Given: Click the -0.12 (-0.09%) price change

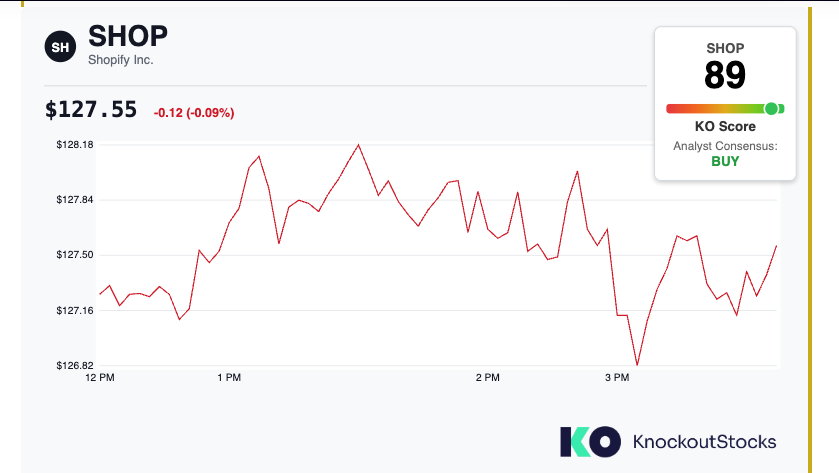Looking at the screenshot, I should 194,113.
